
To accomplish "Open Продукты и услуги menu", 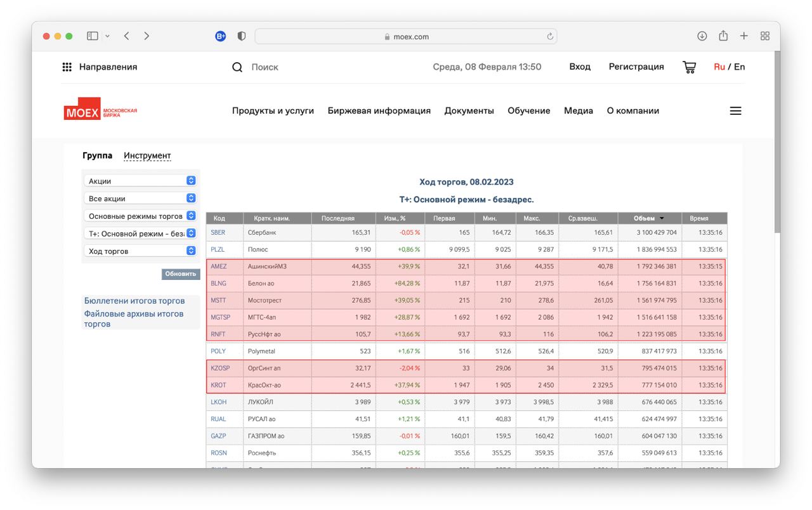I will (273, 110).
